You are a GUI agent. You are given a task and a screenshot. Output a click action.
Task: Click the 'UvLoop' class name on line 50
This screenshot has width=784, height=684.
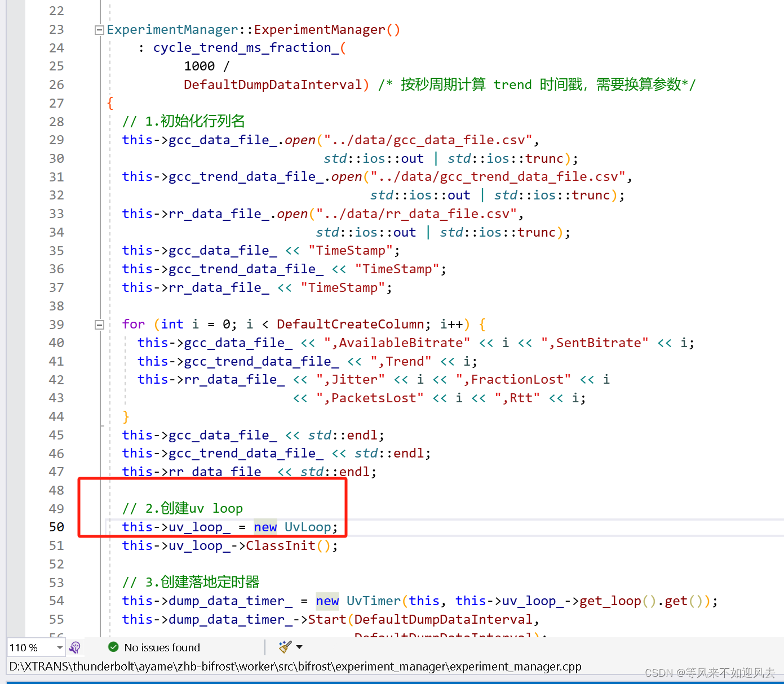pos(308,527)
